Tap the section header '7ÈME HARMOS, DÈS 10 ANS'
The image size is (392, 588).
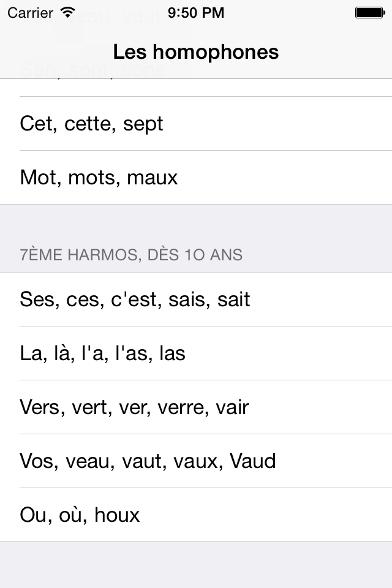tap(131, 254)
